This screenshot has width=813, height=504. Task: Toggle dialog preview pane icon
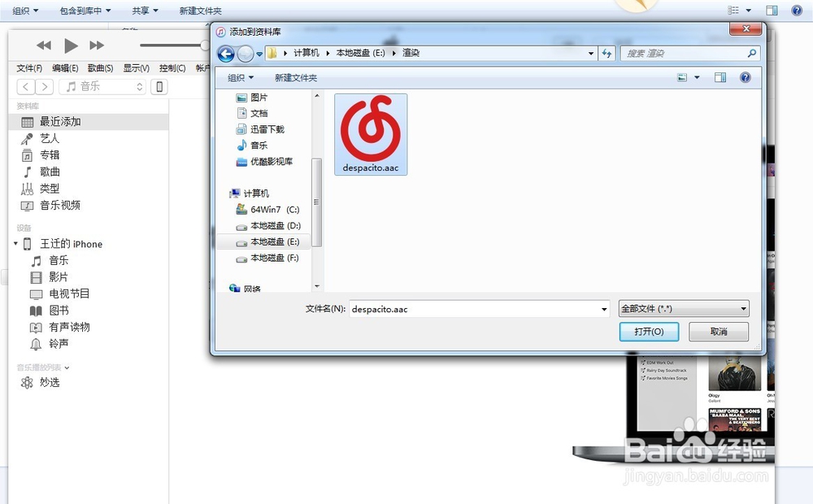click(x=720, y=78)
